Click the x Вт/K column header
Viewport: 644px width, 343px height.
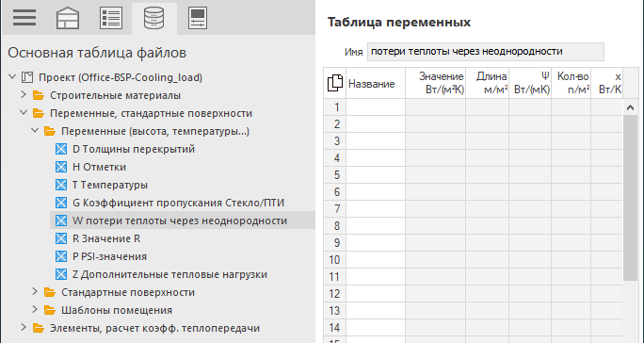(607, 83)
